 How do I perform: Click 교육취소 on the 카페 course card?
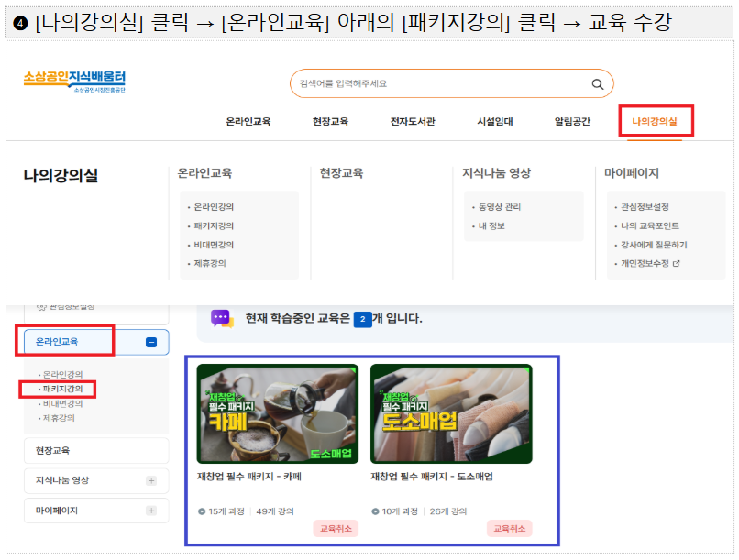click(336, 528)
